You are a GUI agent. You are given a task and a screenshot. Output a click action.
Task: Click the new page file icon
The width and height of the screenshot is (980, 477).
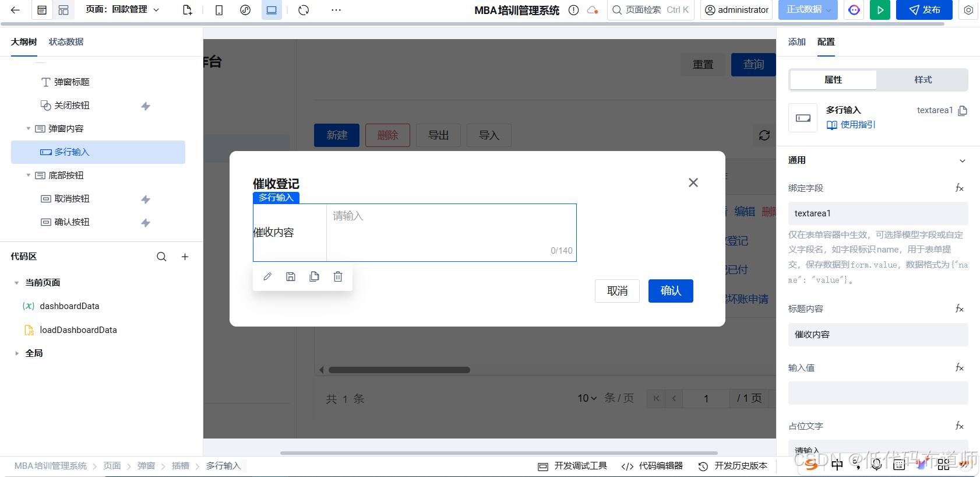click(x=187, y=10)
